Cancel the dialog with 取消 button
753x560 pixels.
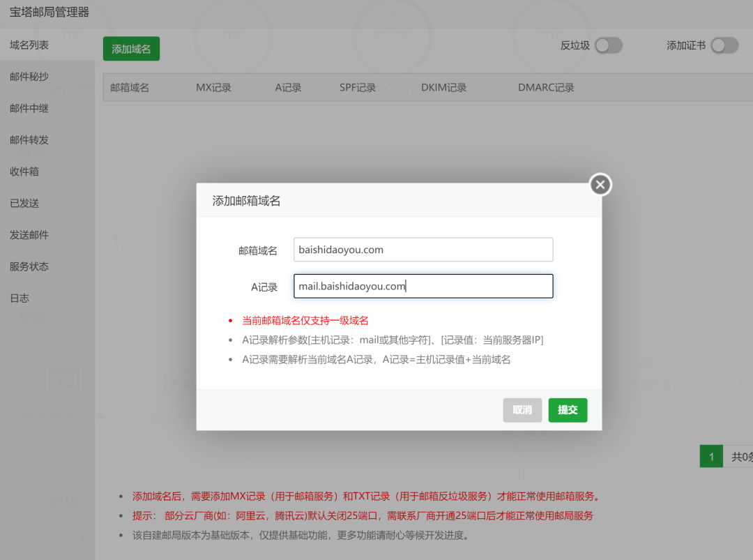522,410
